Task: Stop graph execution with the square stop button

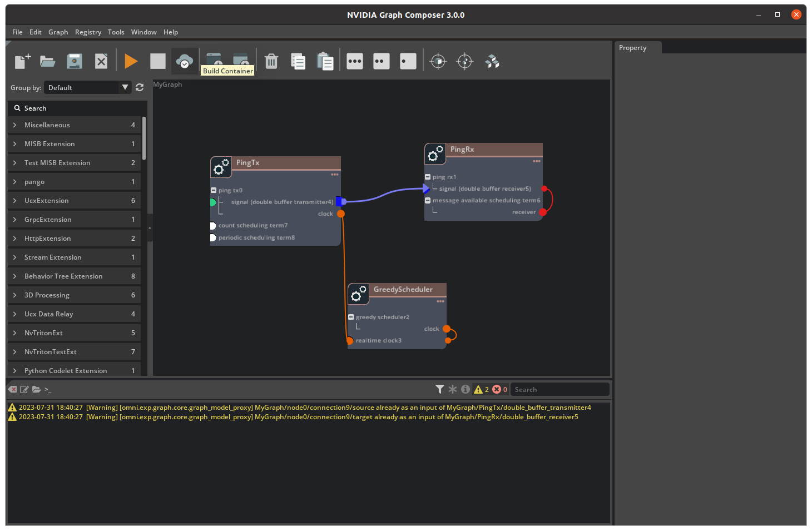Action: click(158, 61)
